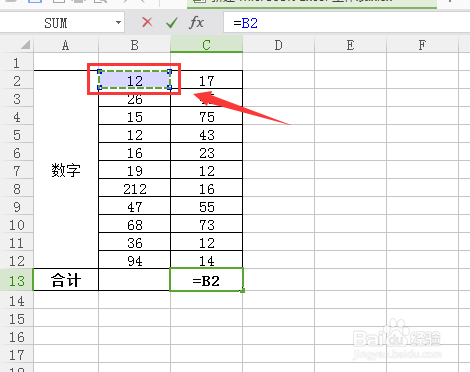Viewport: 470px width, 372px height.
Task: Select column B header
Action: click(x=135, y=45)
